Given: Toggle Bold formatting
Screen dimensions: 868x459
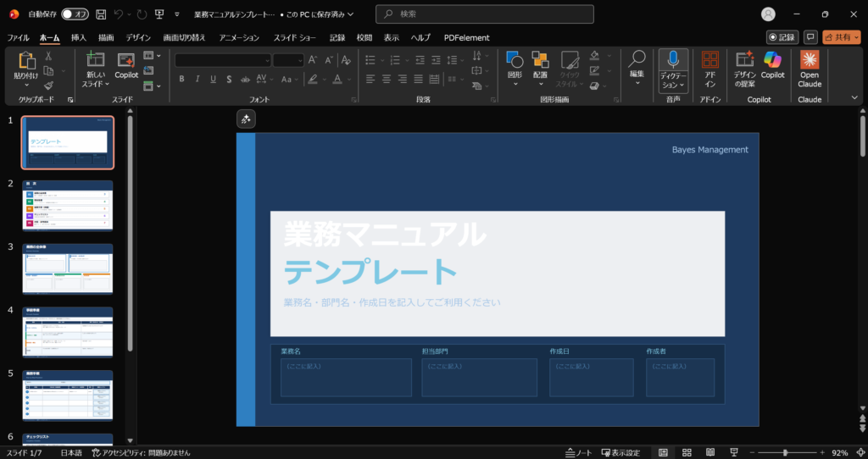Looking at the screenshot, I should (181, 79).
